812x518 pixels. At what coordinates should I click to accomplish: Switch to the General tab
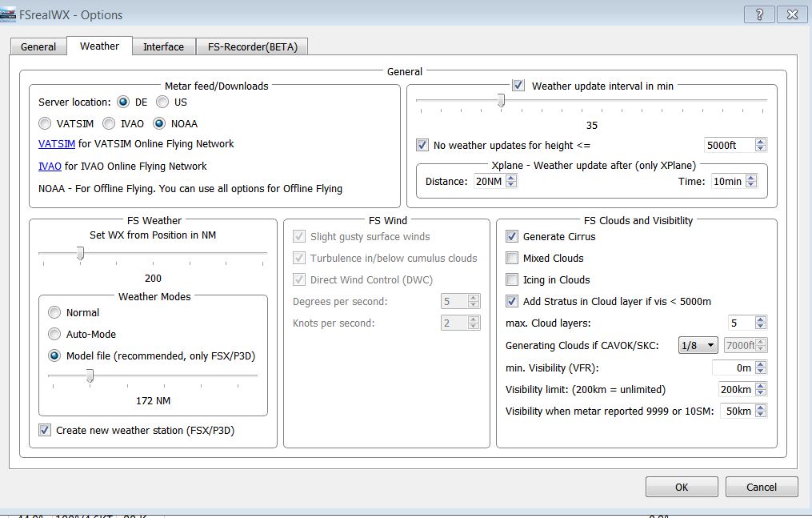coord(38,46)
